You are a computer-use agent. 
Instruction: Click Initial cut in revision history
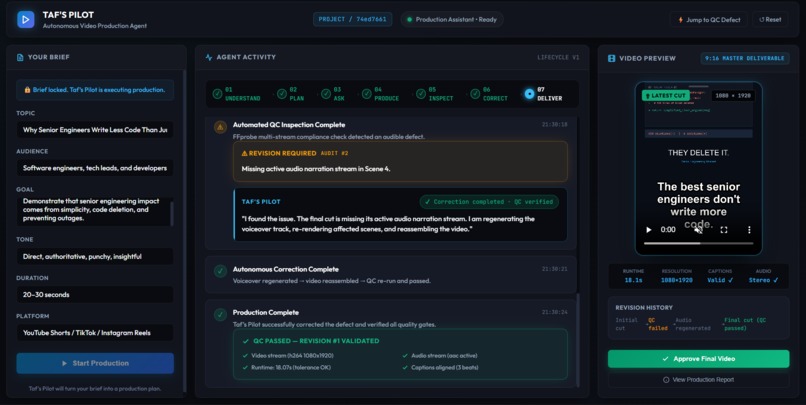[627, 324]
